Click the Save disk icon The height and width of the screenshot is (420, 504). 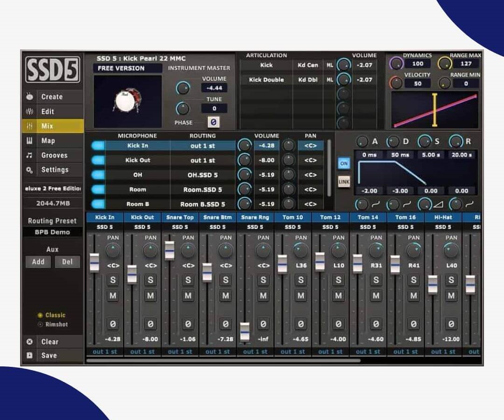[30, 355]
